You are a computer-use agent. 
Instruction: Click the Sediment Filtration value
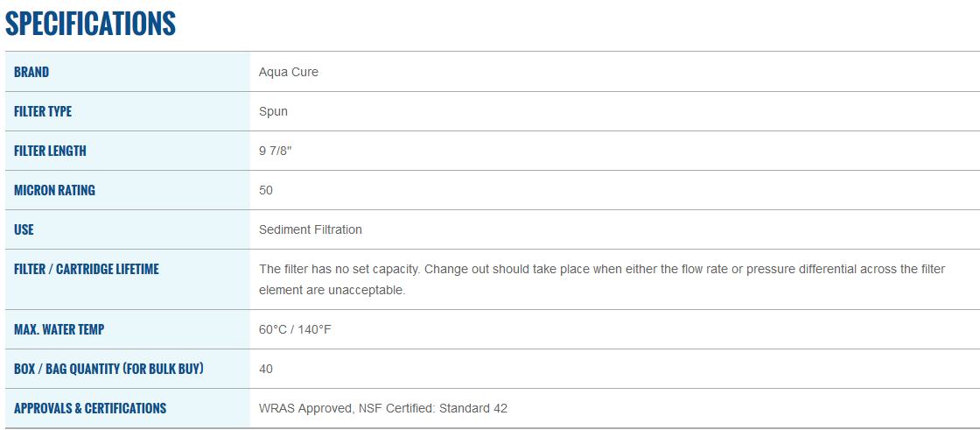[x=310, y=229]
